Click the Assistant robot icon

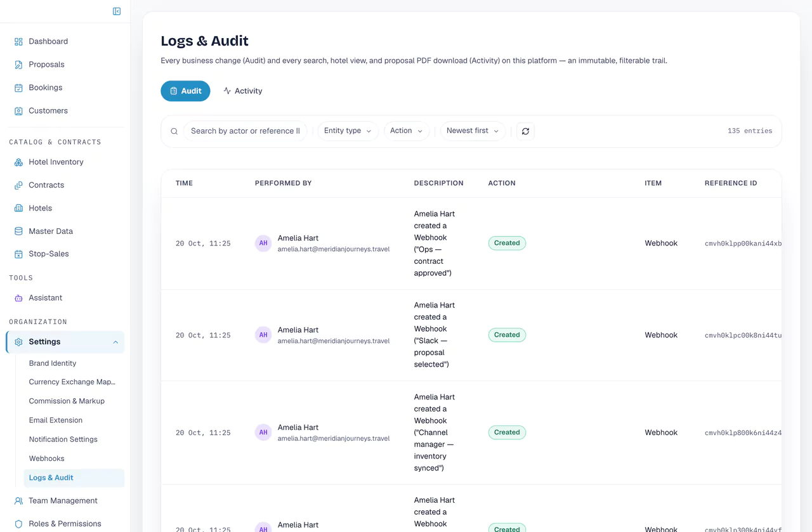18,298
